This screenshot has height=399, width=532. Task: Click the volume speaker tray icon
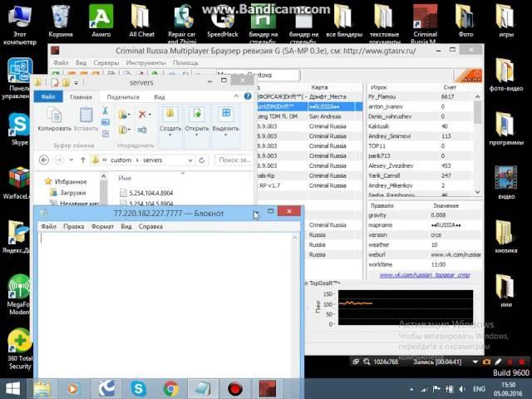pyautogui.click(x=462, y=389)
